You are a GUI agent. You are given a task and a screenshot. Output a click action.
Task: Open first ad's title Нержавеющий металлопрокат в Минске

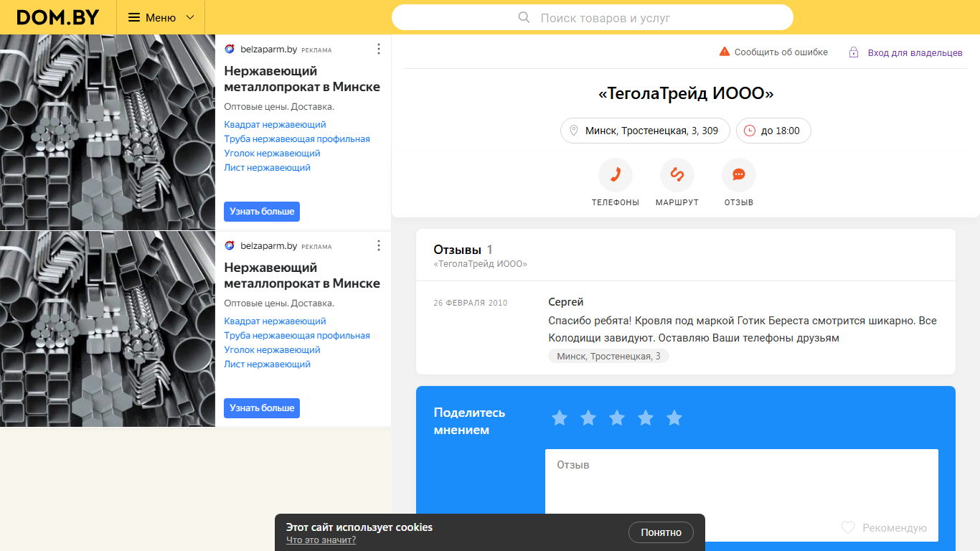[302, 79]
